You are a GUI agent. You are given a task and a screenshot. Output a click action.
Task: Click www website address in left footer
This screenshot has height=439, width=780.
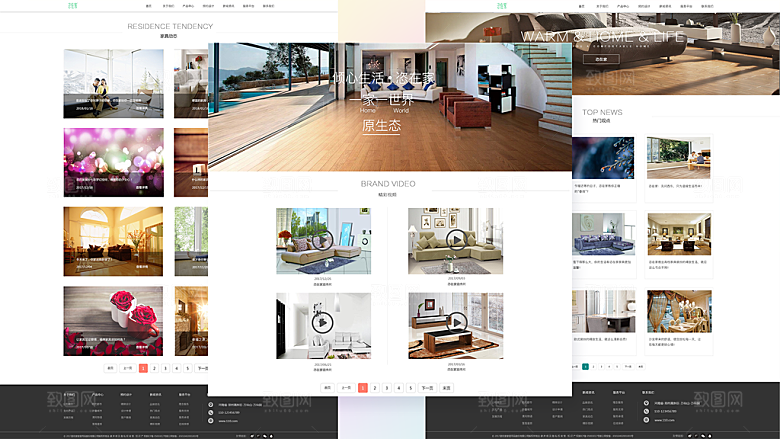pyautogui.click(x=228, y=421)
